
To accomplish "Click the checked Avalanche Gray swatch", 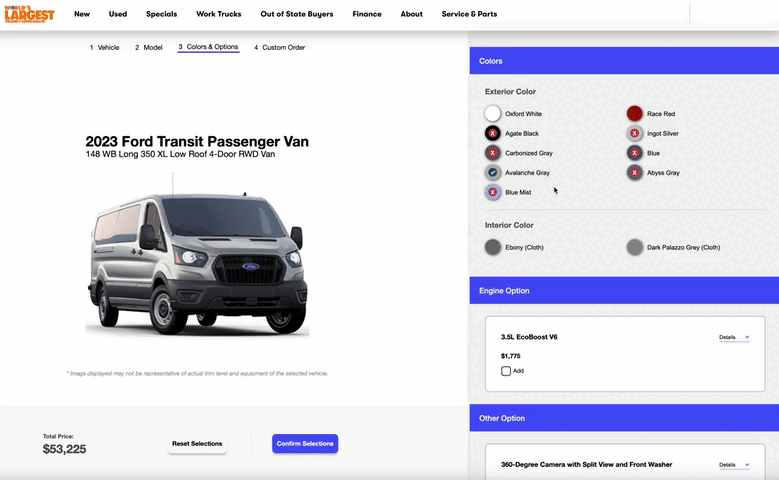I will coord(492,172).
